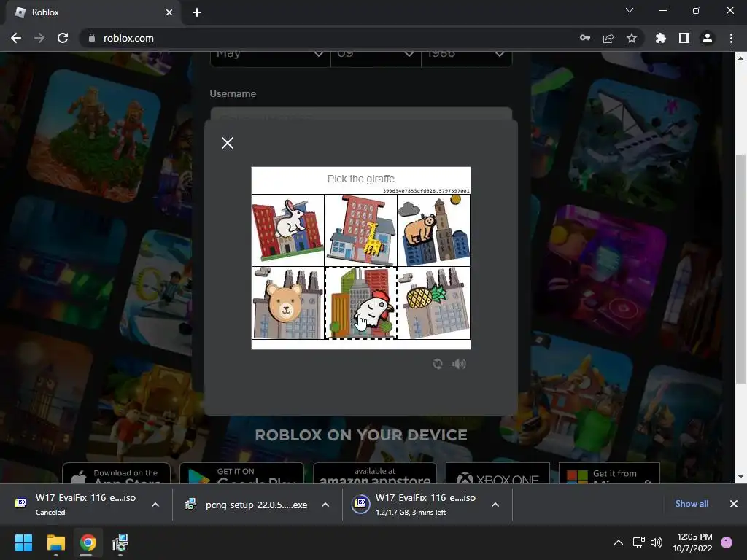The height and width of the screenshot is (560, 747).
Task: Bookmark this page with the star
Action: pyautogui.click(x=632, y=38)
